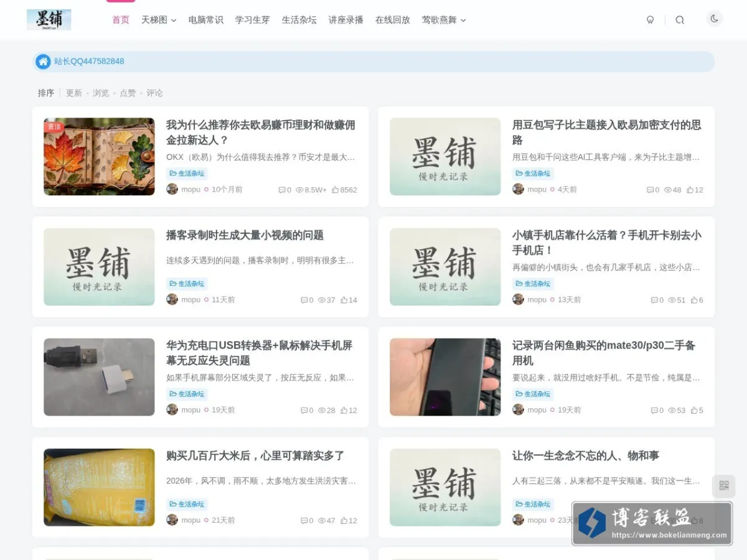The image size is (747, 560).
Task: Click 生活杂坛 tag on 华为充电口 post
Action: (187, 394)
